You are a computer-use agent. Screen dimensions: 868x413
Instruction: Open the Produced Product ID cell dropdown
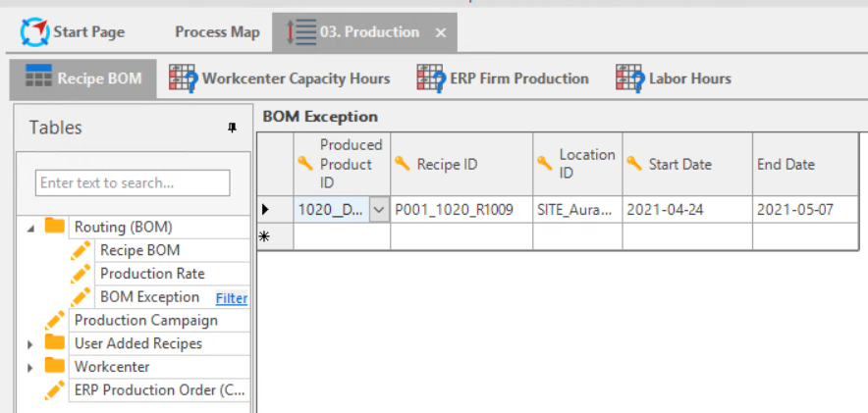(x=379, y=210)
